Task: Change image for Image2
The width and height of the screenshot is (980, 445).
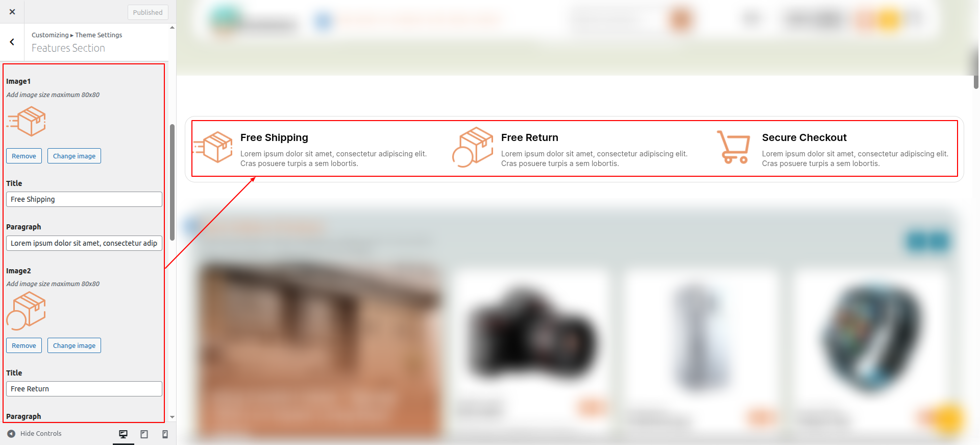Action: (x=74, y=345)
